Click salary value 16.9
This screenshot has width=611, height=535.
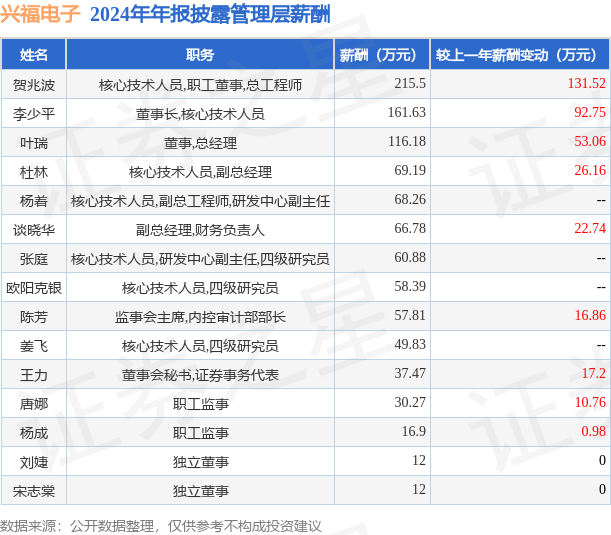414,432
